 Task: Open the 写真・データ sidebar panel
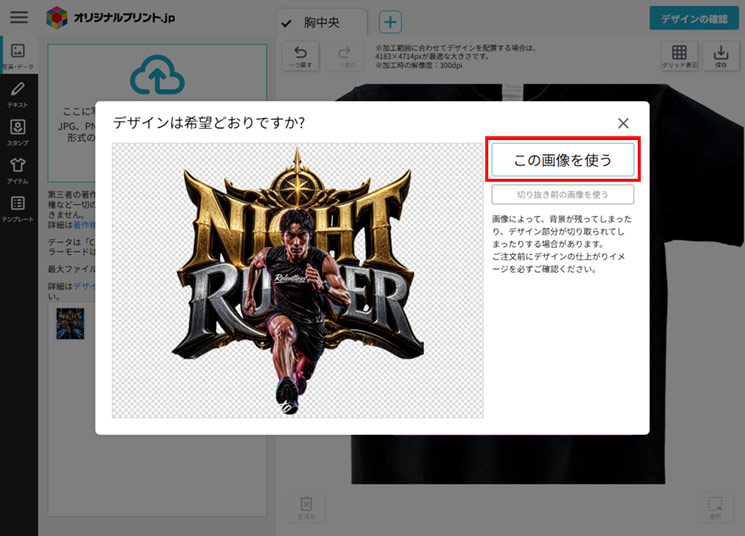coord(18,55)
